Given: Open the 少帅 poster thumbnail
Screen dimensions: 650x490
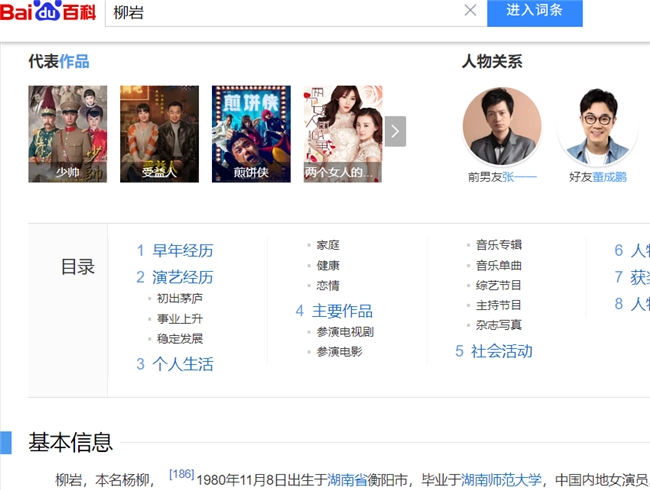Looking at the screenshot, I should click(x=67, y=133).
